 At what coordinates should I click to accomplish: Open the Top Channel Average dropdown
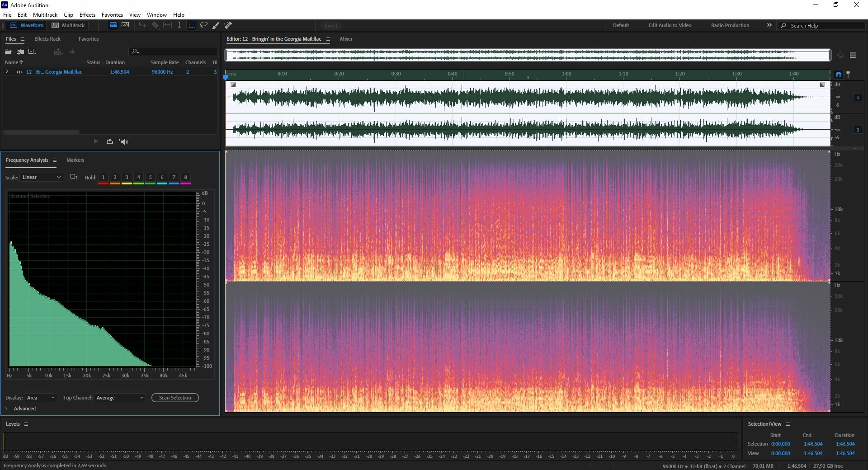pyautogui.click(x=120, y=398)
